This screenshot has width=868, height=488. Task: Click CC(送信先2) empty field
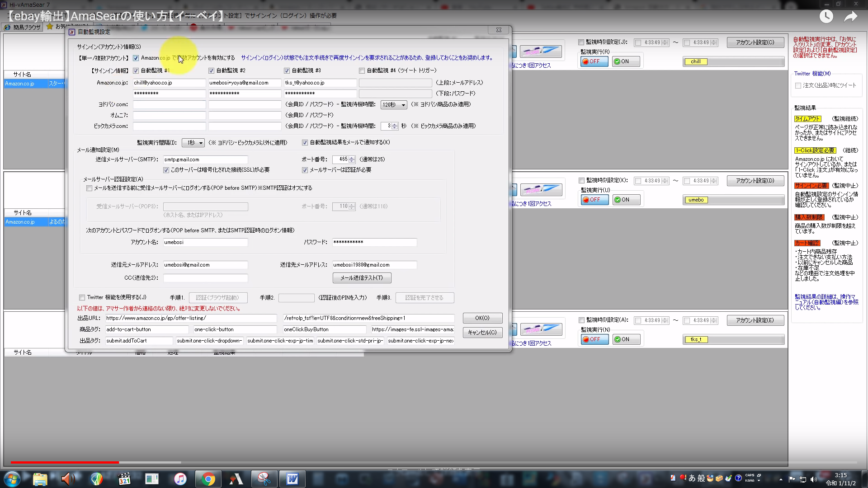pos(205,278)
